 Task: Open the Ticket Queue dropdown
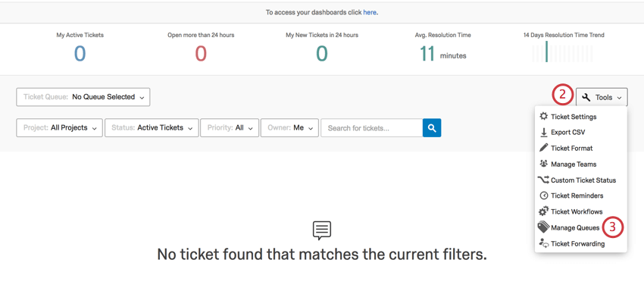83,97
